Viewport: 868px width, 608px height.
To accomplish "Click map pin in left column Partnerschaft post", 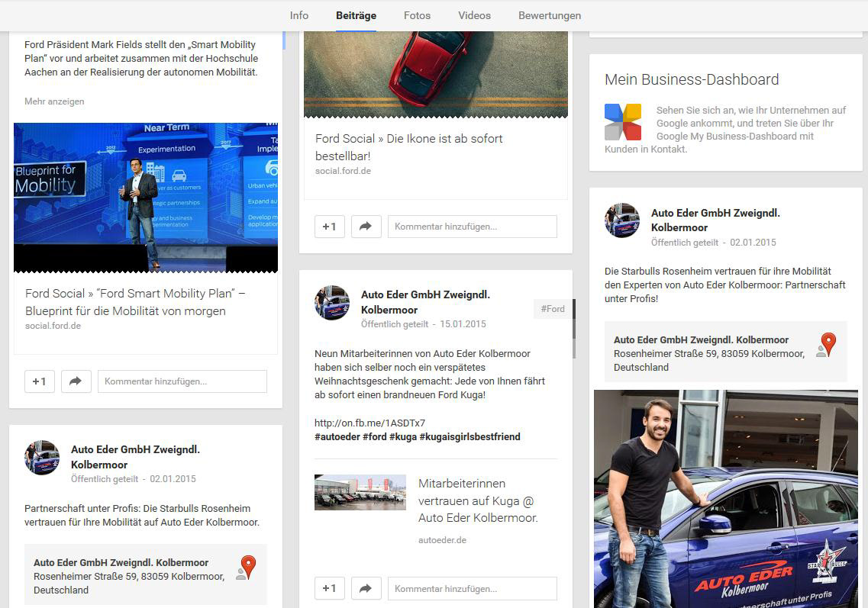I will tap(247, 568).
